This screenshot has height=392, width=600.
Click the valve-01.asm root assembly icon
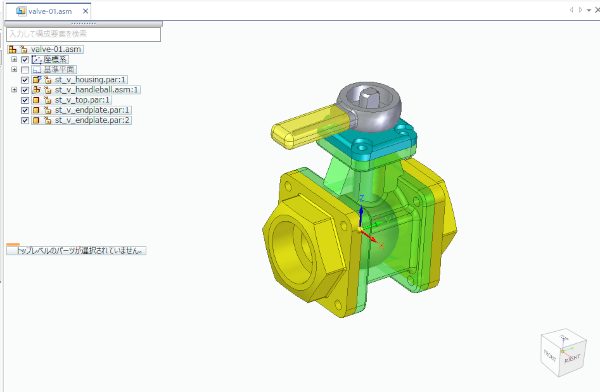pos(12,49)
